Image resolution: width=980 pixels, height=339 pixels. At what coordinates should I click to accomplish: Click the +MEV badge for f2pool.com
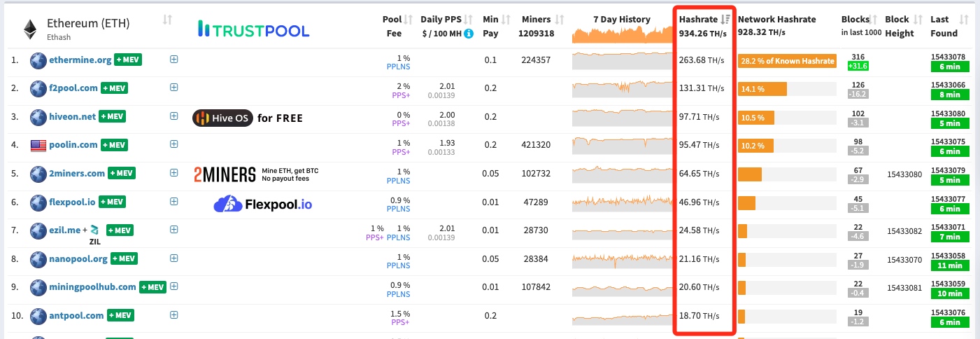click(x=114, y=88)
